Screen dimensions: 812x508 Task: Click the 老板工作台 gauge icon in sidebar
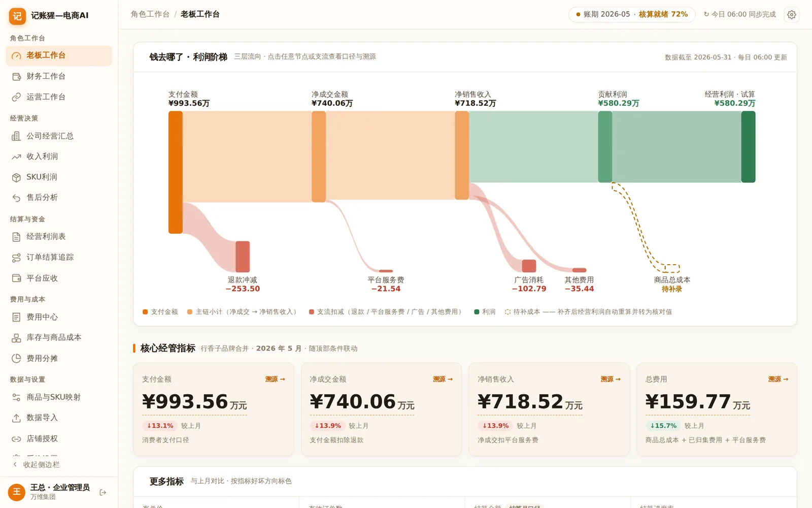(16, 56)
